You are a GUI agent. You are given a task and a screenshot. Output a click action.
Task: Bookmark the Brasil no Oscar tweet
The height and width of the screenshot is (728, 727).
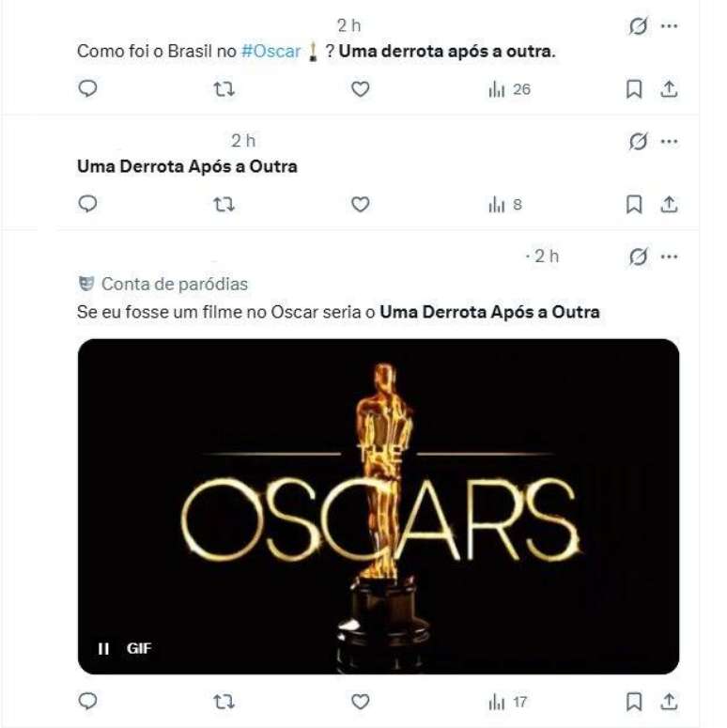pyautogui.click(x=634, y=89)
